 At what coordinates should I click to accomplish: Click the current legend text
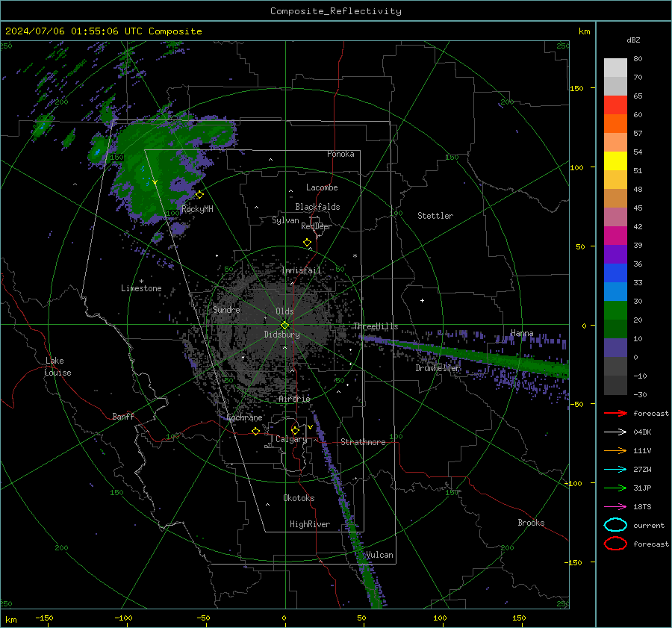(649, 525)
